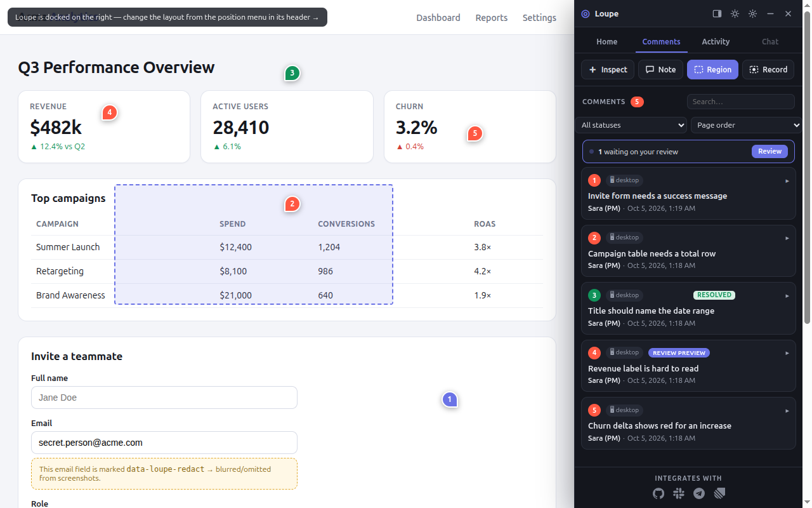Viewport: 812px width, 508px height.
Task: Open the dock position menu icon in Loupe header
Action: tap(717, 13)
